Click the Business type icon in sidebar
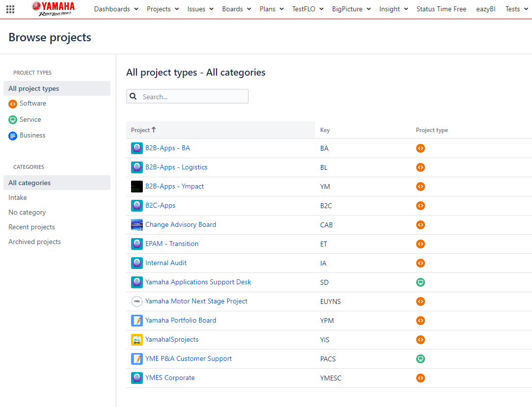532x407 pixels. click(x=13, y=136)
